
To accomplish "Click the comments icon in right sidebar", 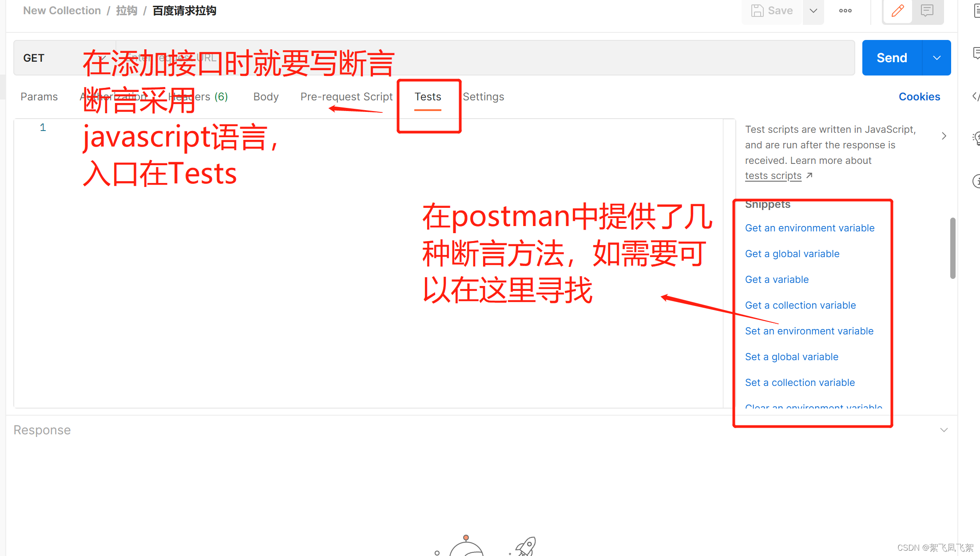I will [x=976, y=53].
